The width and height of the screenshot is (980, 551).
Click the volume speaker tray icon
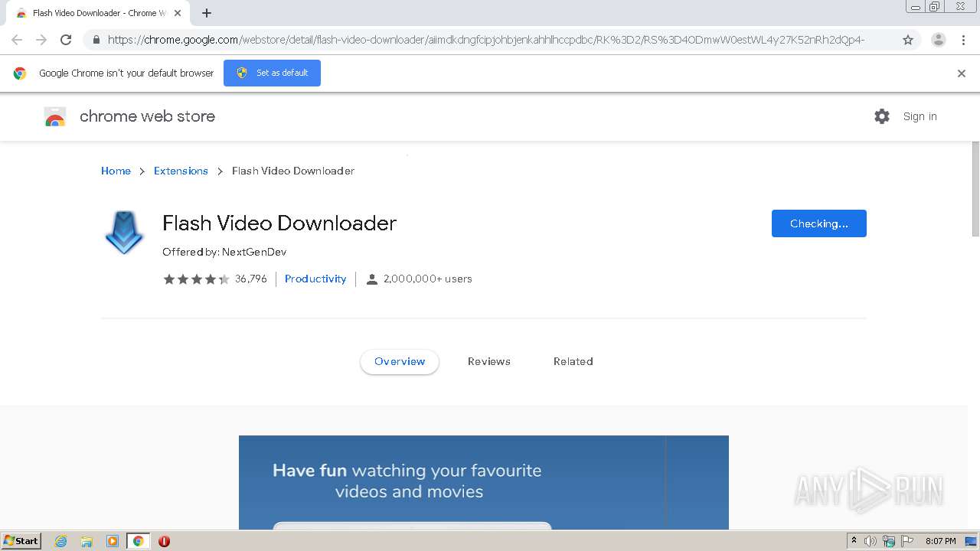pyautogui.click(x=871, y=541)
